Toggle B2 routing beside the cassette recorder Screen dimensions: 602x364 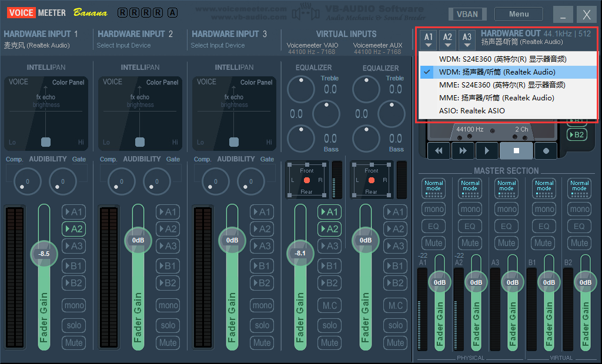pyautogui.click(x=577, y=134)
